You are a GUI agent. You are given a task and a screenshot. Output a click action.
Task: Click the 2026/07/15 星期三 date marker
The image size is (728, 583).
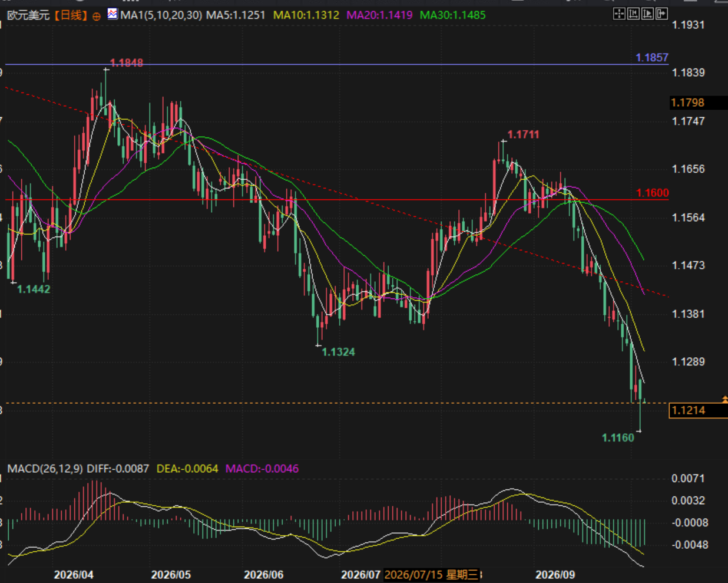click(432, 574)
